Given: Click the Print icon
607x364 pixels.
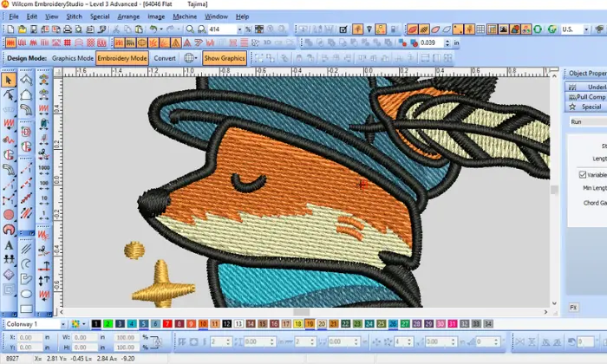Looking at the screenshot, I should (68, 29).
